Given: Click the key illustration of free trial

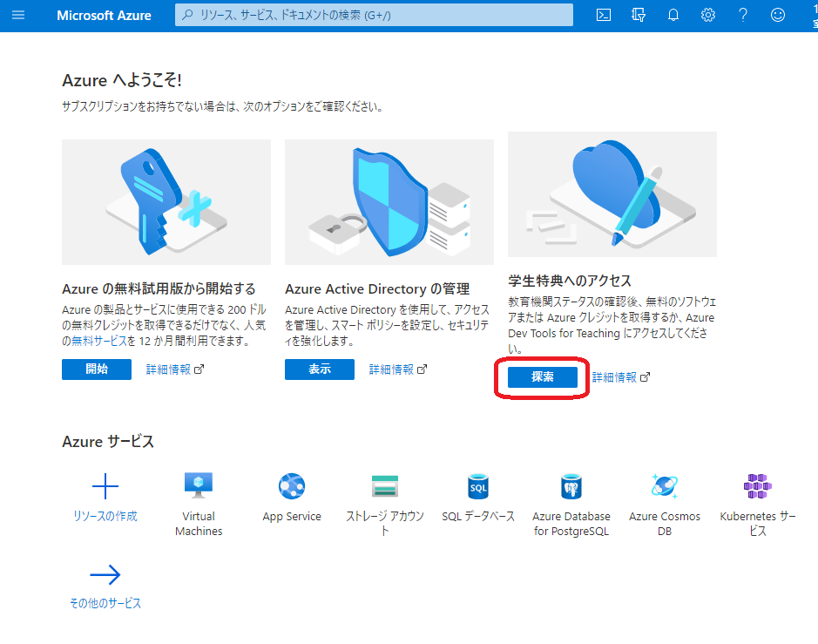Looking at the screenshot, I should (166, 202).
